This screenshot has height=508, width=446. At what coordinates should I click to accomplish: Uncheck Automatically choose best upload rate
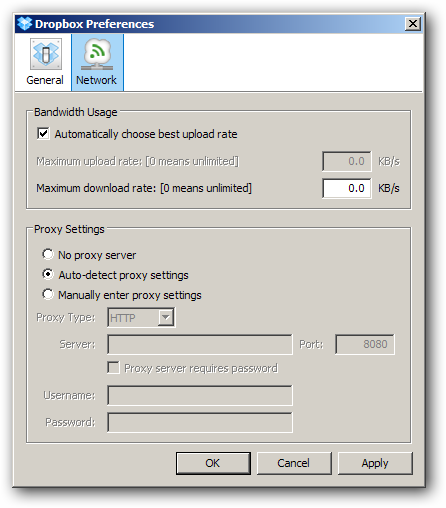43,134
